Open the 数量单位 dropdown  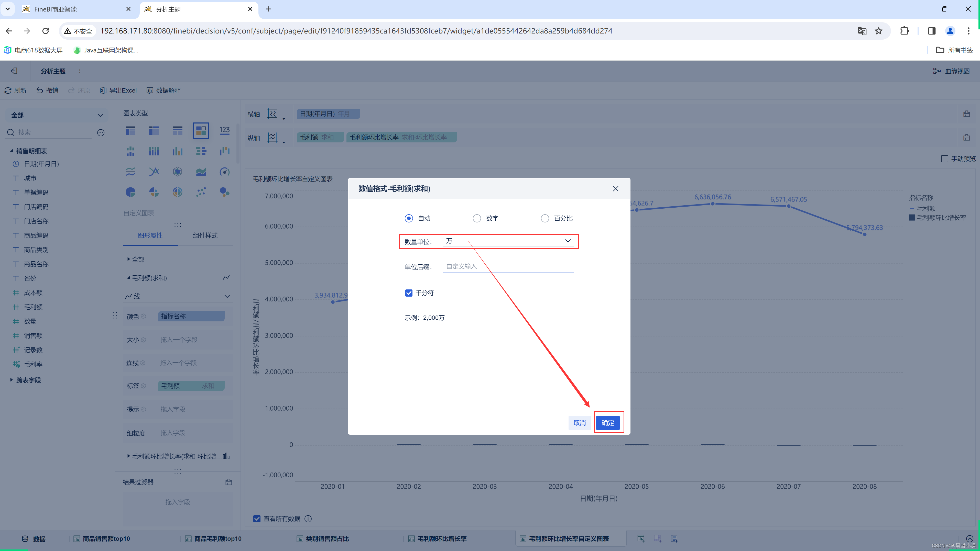[x=508, y=241]
